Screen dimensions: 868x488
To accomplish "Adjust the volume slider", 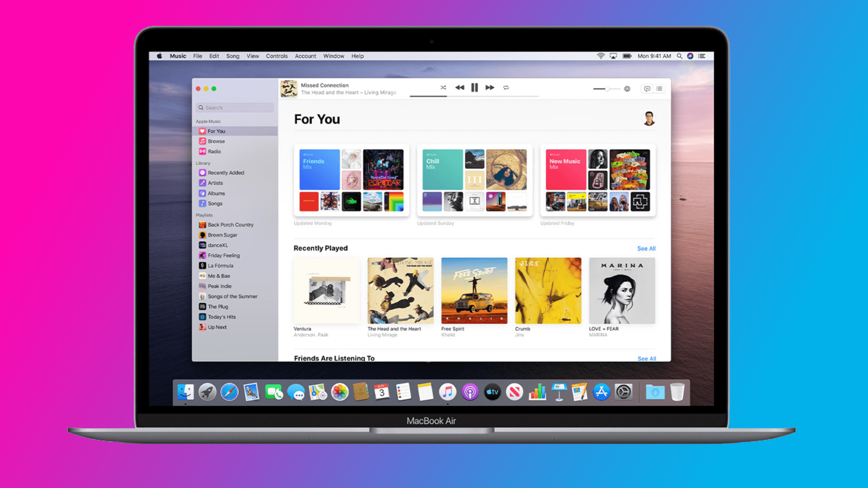I will [x=607, y=89].
